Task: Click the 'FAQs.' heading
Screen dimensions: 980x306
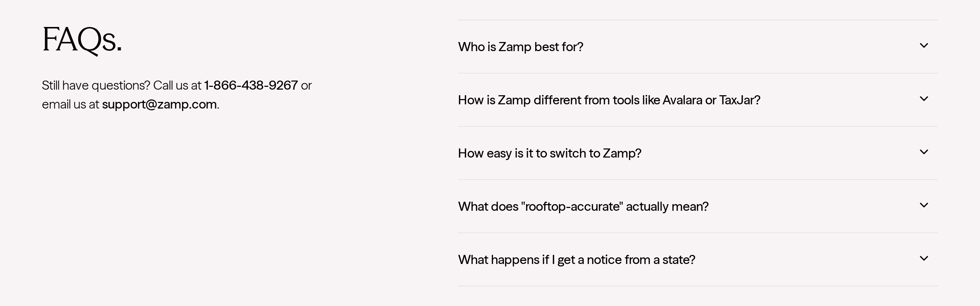Action: pyautogui.click(x=82, y=40)
